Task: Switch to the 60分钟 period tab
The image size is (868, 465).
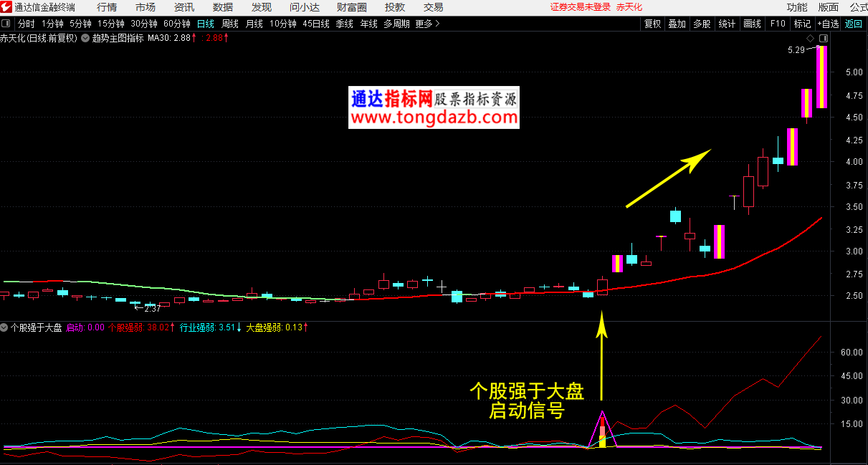Action: (x=177, y=24)
